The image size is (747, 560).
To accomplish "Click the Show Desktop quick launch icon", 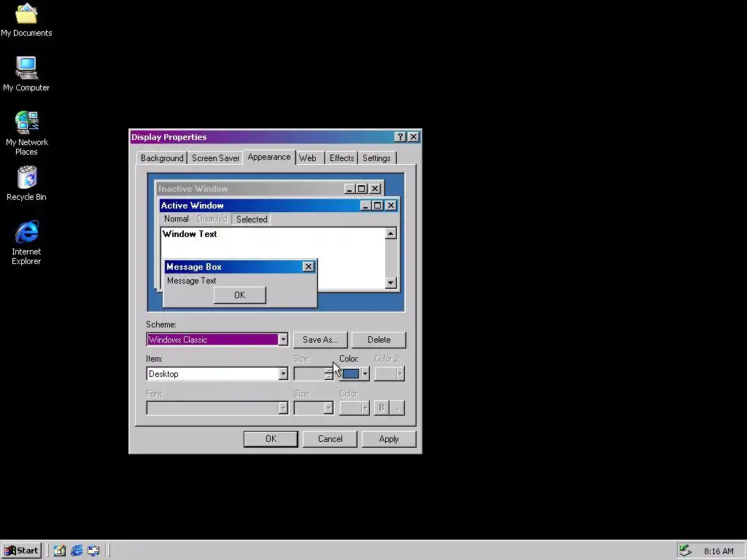I will coord(60,551).
